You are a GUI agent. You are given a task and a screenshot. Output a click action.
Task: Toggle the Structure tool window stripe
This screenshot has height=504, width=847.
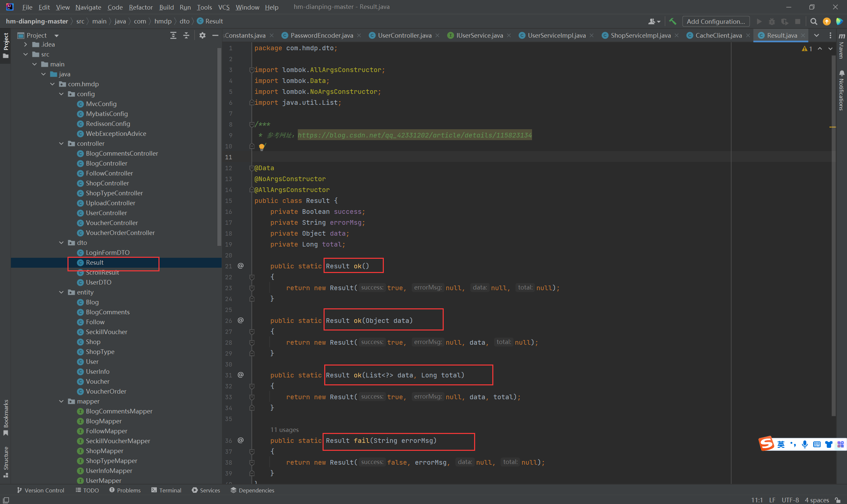click(x=6, y=462)
